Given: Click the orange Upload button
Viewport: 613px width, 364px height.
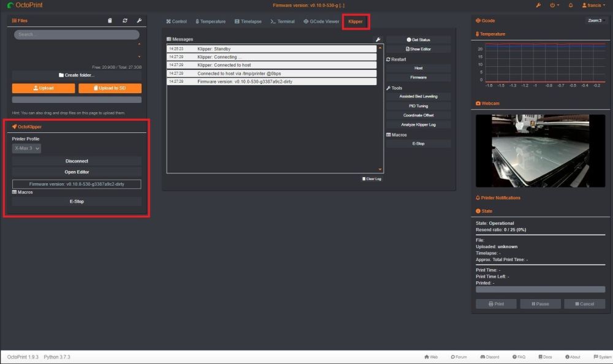Looking at the screenshot, I should coord(44,88).
